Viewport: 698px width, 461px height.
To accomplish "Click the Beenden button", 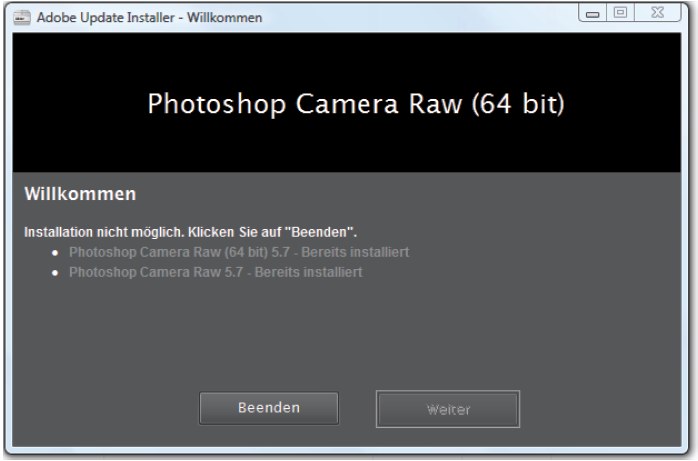I will [x=269, y=408].
